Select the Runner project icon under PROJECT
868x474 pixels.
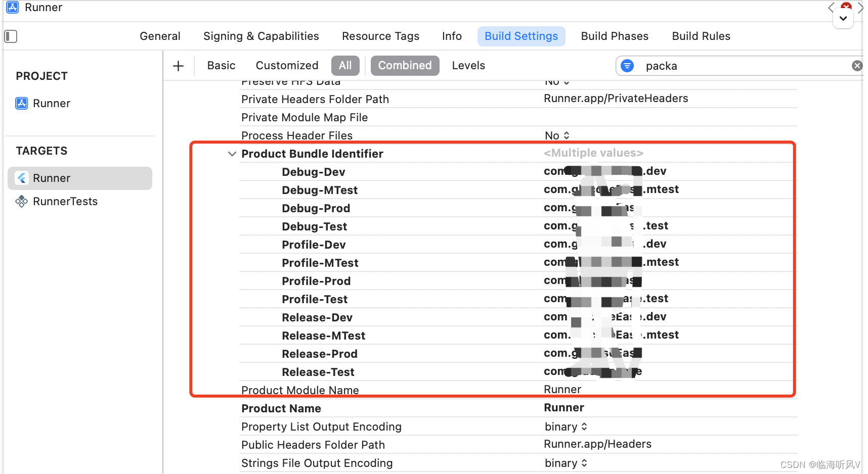(21, 104)
